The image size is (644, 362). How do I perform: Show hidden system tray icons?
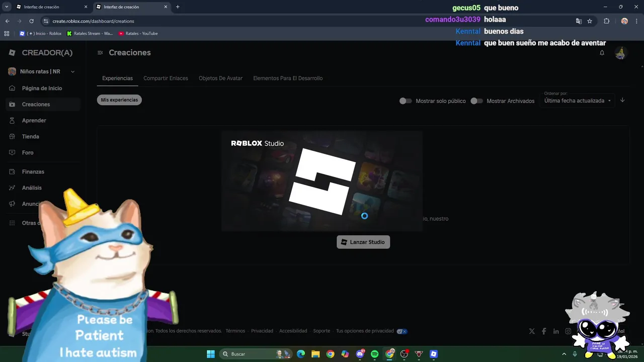point(564,354)
